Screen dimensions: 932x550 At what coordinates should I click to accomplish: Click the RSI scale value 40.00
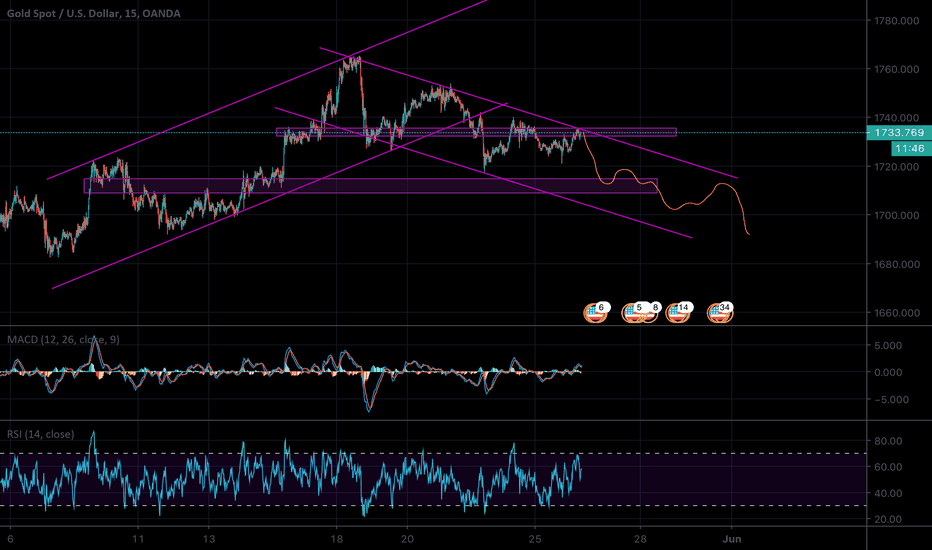pyautogui.click(x=888, y=494)
